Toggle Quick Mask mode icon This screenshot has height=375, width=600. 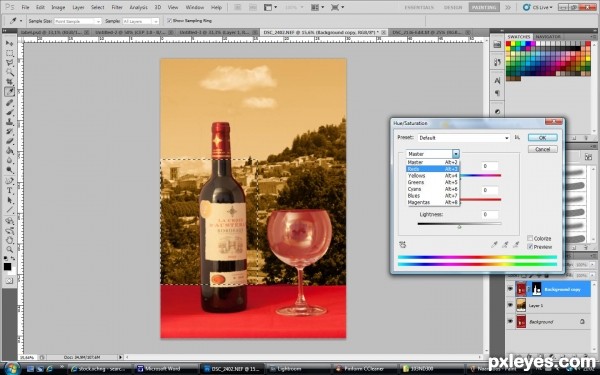click(x=9, y=281)
